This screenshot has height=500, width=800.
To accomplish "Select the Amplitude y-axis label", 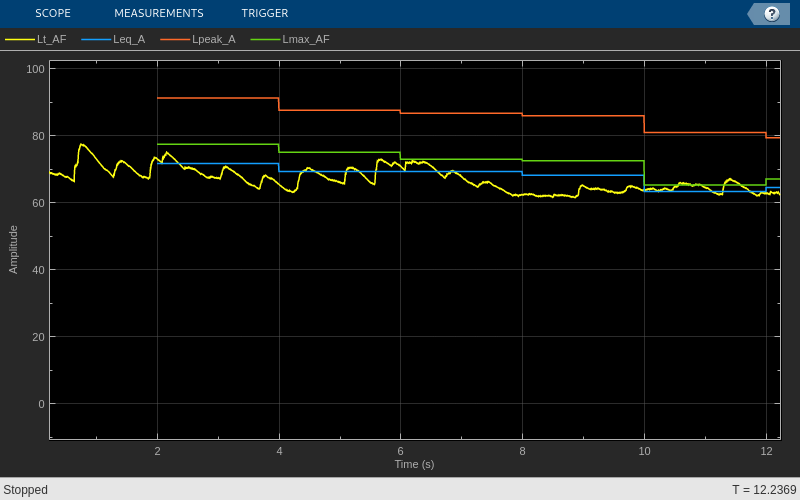I will coord(13,249).
